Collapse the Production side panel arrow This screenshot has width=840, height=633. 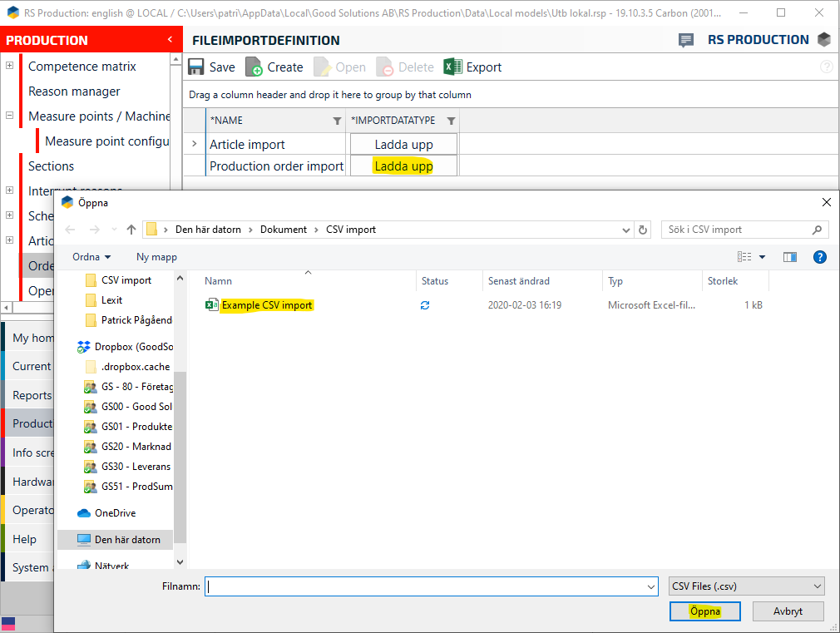(170, 40)
